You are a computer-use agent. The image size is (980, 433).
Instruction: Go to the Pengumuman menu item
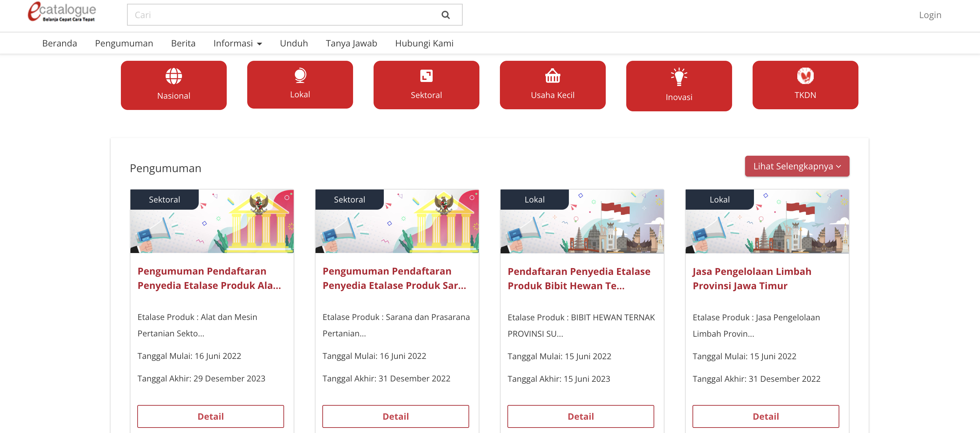tap(124, 43)
